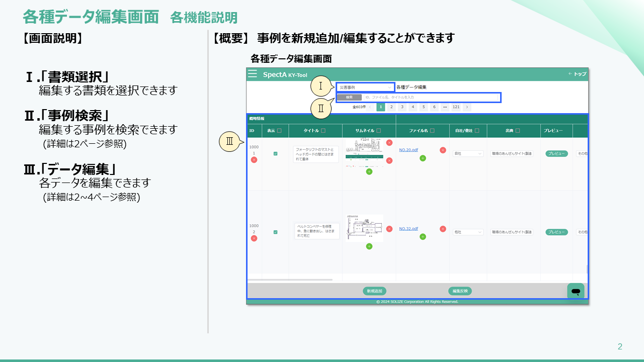
Task: Expand the 自社 dropdown in first row
Action: pos(468,153)
